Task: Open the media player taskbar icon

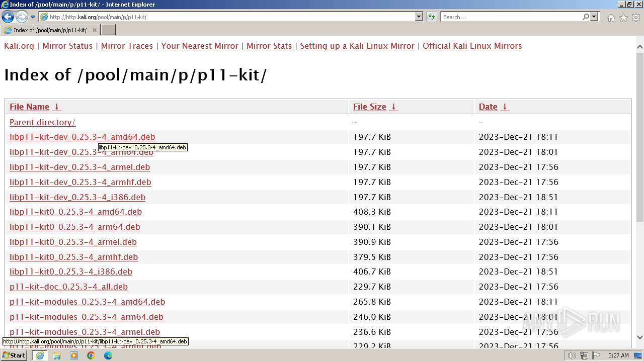Action: pyautogui.click(x=74, y=355)
